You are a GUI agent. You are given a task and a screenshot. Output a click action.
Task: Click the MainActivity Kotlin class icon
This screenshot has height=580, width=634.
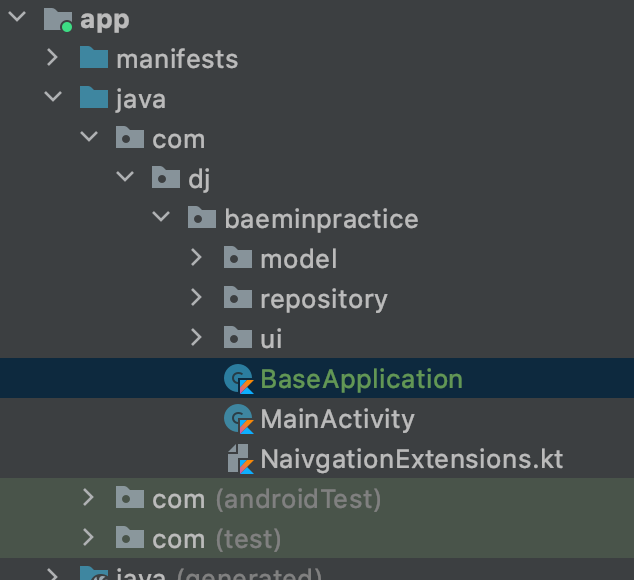tap(239, 419)
